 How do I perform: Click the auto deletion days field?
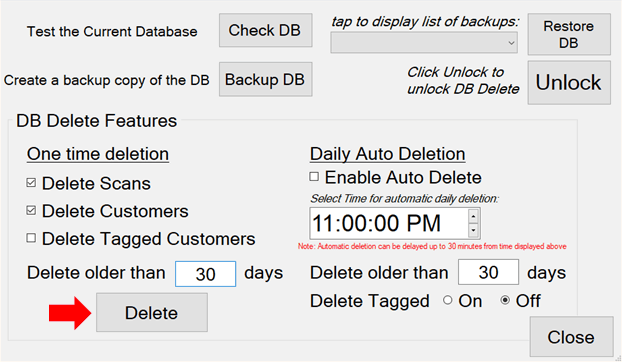click(488, 272)
